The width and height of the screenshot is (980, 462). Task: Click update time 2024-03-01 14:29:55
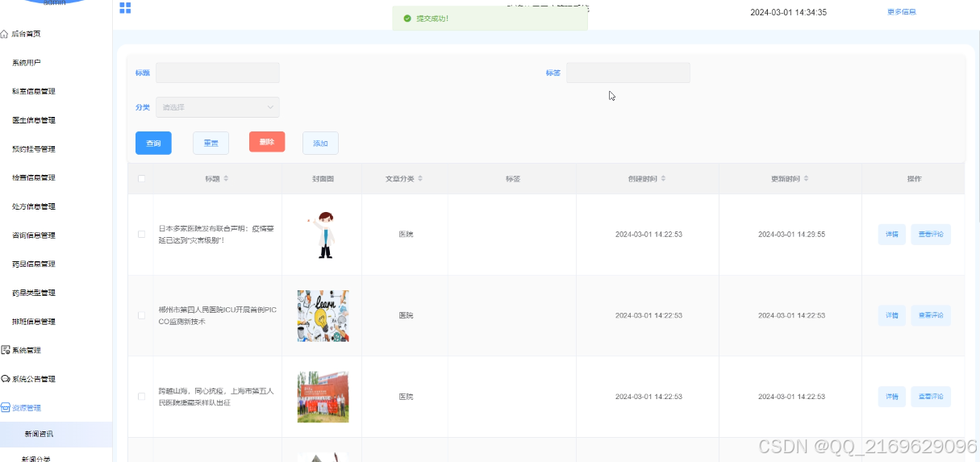coord(791,235)
